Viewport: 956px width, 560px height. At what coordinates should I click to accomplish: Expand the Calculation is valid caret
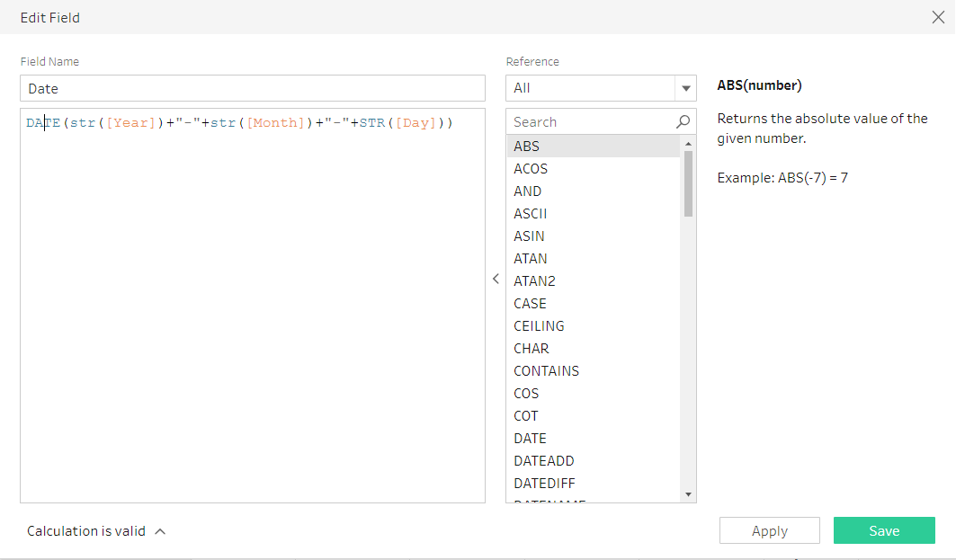160,531
